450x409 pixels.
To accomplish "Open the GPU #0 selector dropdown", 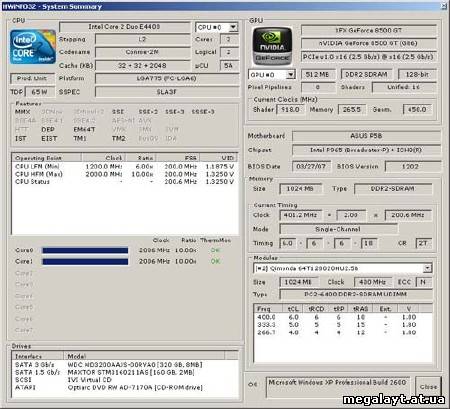I will (x=291, y=74).
